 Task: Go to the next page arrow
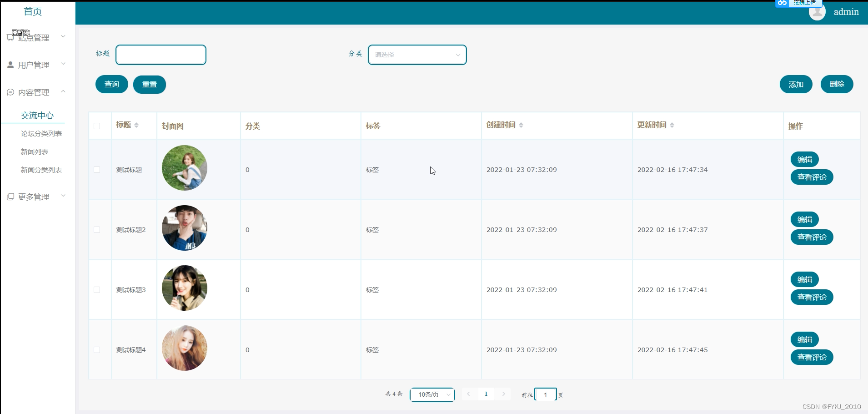[x=503, y=394]
